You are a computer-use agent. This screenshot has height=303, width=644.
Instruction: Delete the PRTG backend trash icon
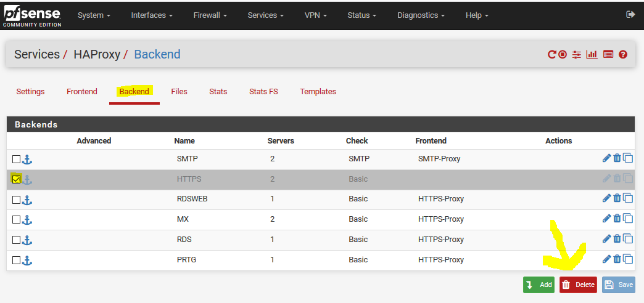click(617, 259)
